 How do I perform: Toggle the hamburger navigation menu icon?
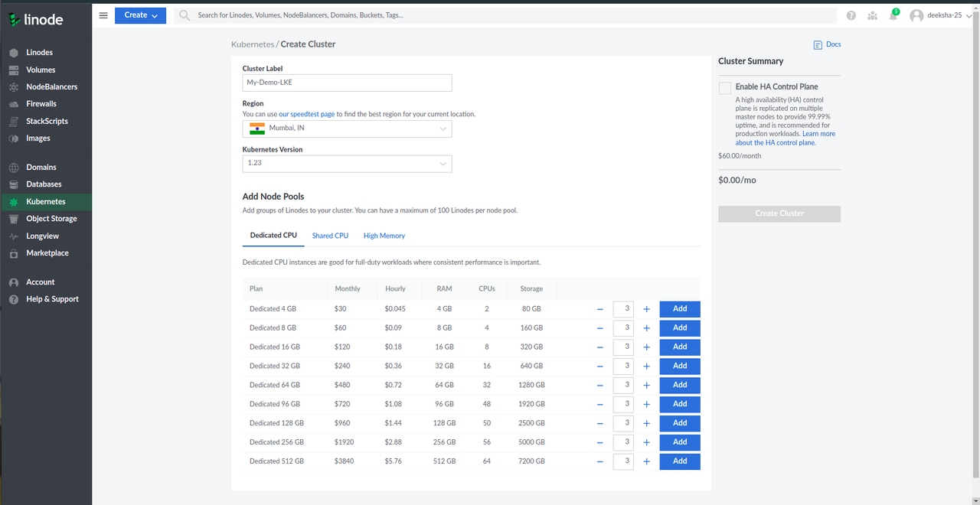103,15
